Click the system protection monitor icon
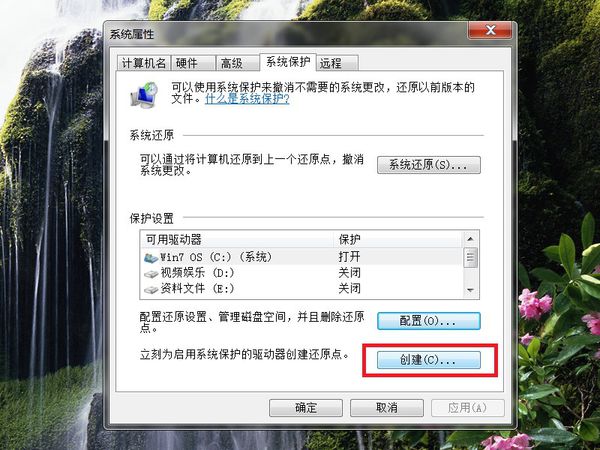 coord(144,94)
